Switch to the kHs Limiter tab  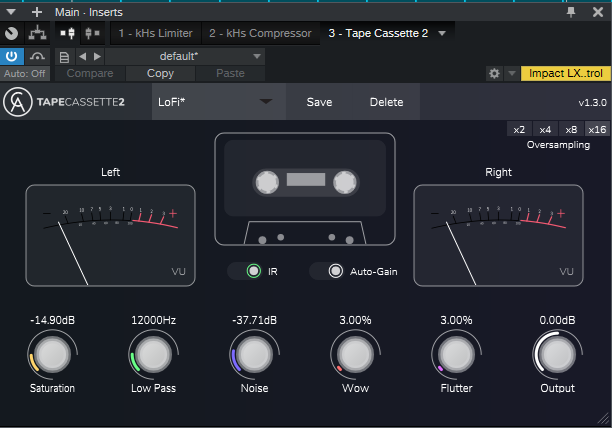coord(156,33)
